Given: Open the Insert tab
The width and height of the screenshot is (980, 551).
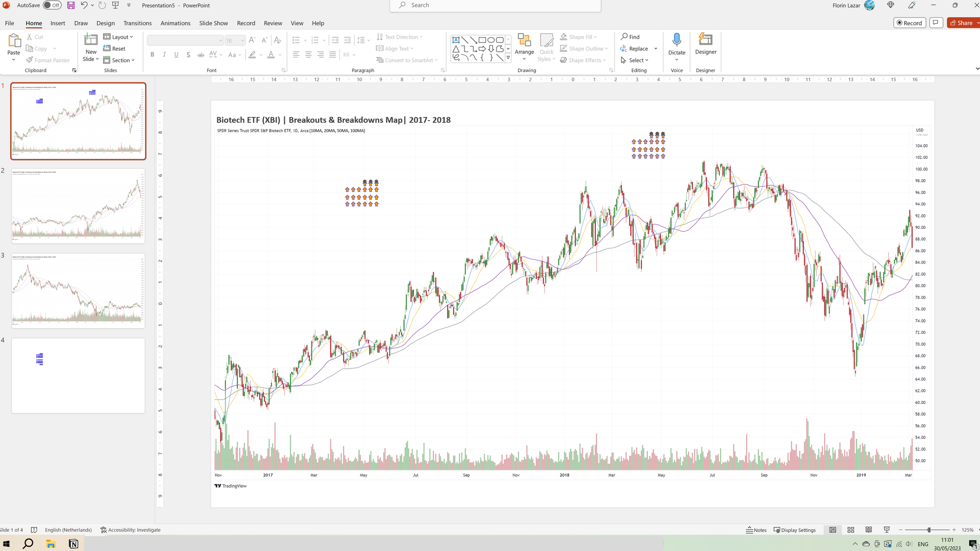Looking at the screenshot, I should pos(58,23).
